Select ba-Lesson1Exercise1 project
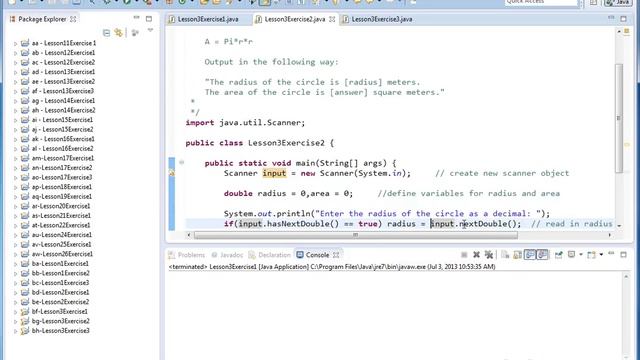Viewport: 640px width, 360px height. click(x=60, y=264)
